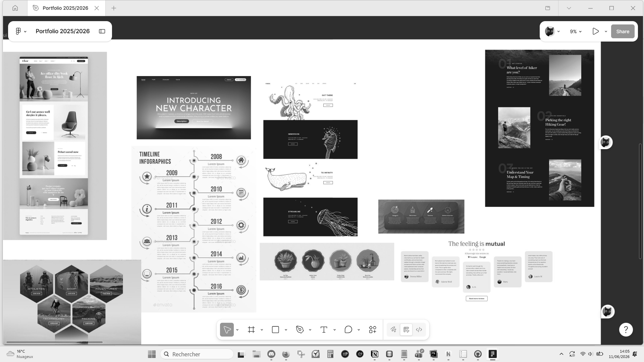Open the help question mark button
The image size is (644, 362).
pyautogui.click(x=626, y=330)
